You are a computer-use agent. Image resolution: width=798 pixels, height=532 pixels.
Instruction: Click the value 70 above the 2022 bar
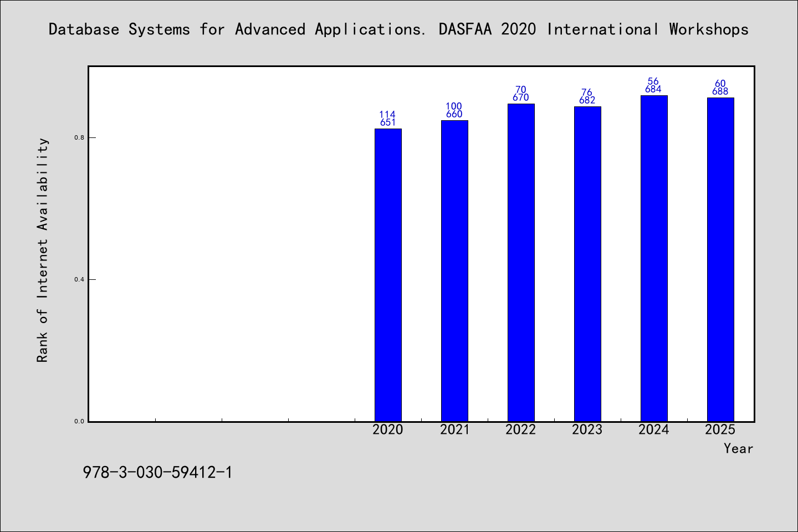click(x=521, y=90)
